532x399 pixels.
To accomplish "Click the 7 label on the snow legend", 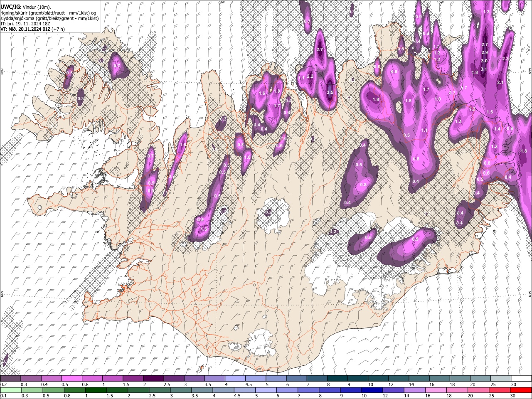I will click(x=308, y=384).
